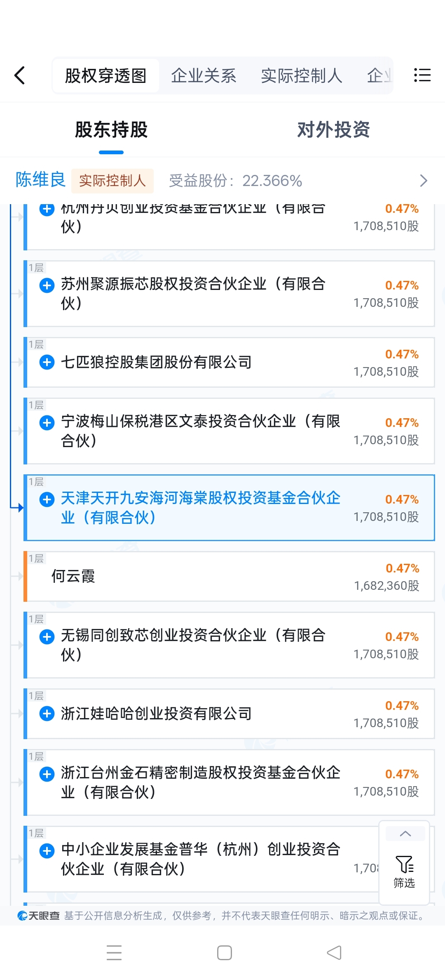Viewport: 445px width, 980px height.
Task: Expand 苏州聚源振芯股权投资合伙企业 with plus icon
Action: click(47, 285)
